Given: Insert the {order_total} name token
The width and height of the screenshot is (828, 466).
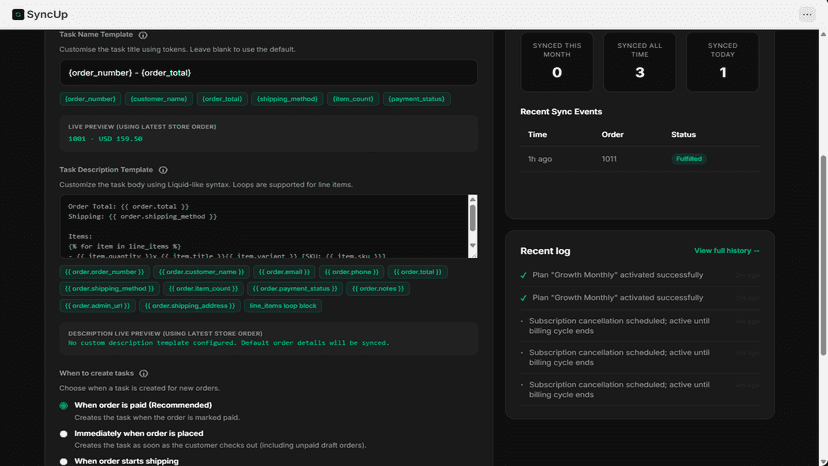Looking at the screenshot, I should (x=222, y=99).
